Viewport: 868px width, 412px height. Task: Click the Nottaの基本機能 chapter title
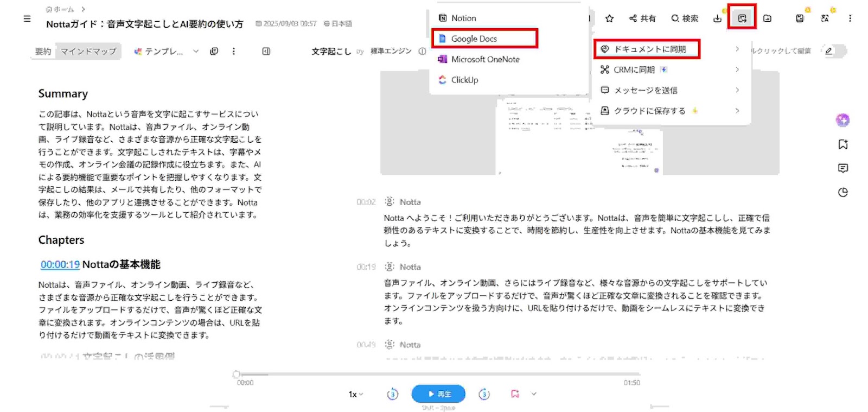coord(121,264)
